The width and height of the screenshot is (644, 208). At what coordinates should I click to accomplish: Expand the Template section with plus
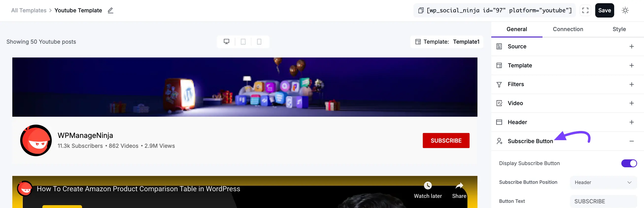(x=631, y=65)
